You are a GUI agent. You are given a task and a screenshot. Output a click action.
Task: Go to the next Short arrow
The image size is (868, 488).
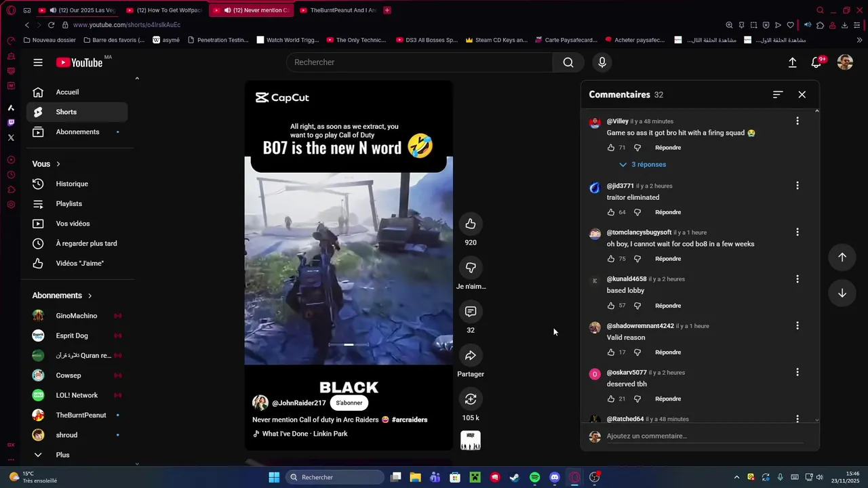(842, 293)
